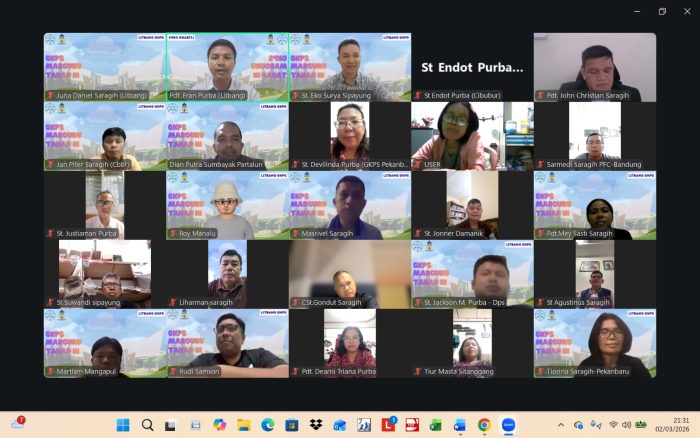Open the Windows Start menu
The image size is (700, 438).
pos(123,425)
